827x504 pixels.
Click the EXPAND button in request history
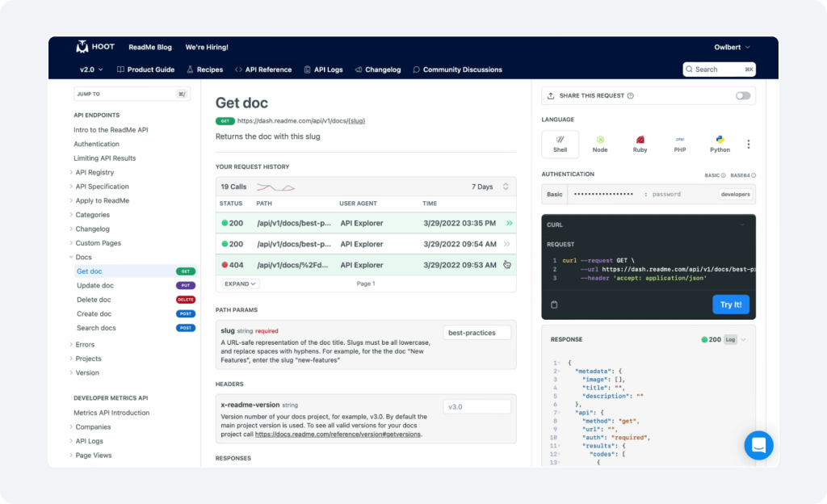(239, 283)
